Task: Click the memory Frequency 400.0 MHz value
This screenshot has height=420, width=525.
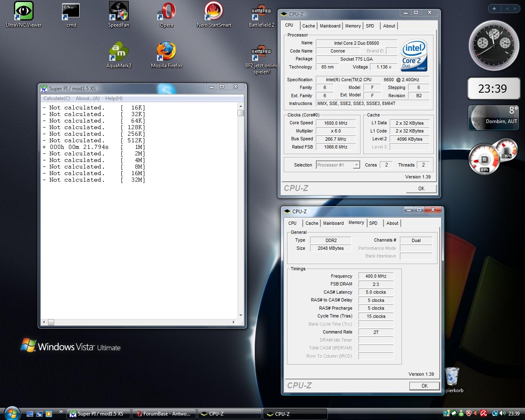Action: pos(376,276)
